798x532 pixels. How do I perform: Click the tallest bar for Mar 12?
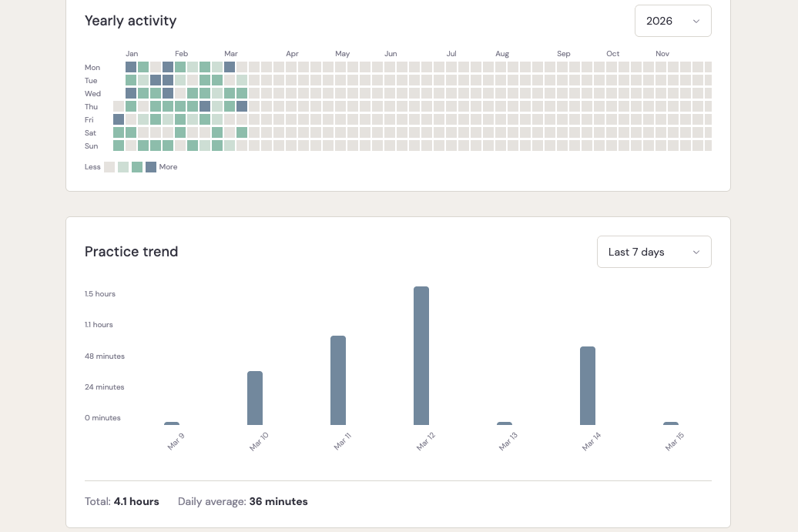(421, 355)
